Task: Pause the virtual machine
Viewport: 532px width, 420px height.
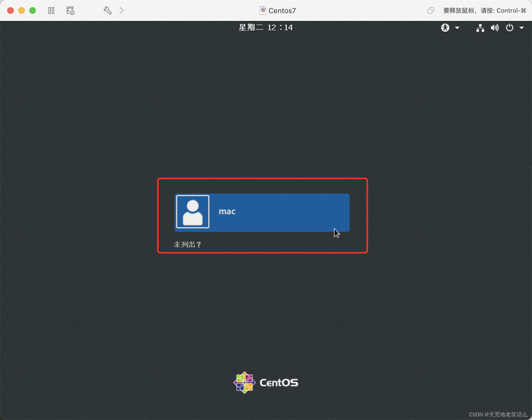Action: point(51,11)
